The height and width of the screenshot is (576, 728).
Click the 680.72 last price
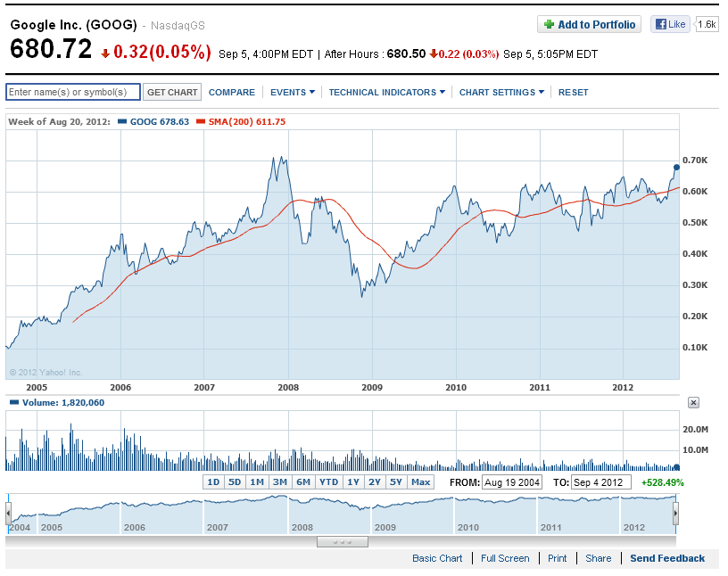(x=51, y=49)
